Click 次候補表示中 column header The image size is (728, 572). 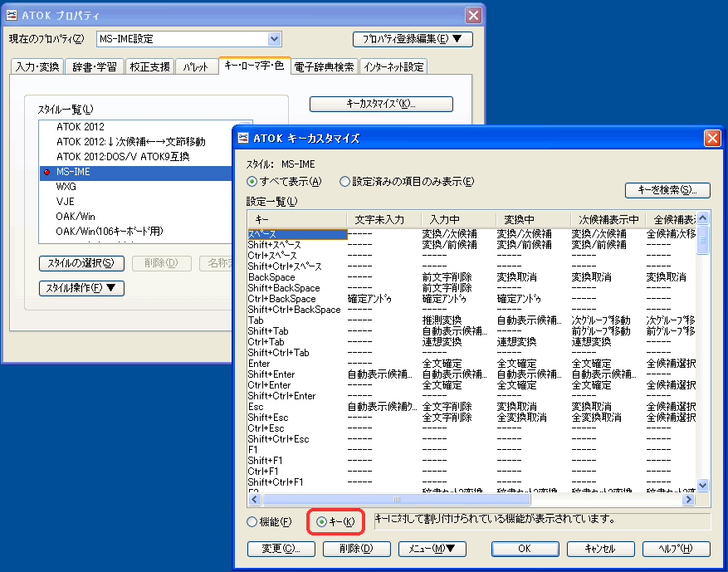point(608,219)
